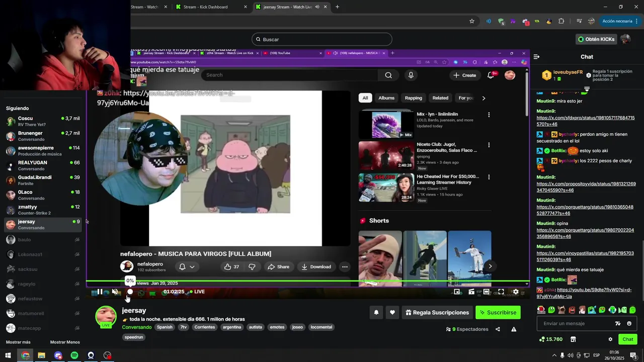This screenshot has height=362, width=644.
Task: Focus the Kick Buscar search box
Action: (322, 39)
